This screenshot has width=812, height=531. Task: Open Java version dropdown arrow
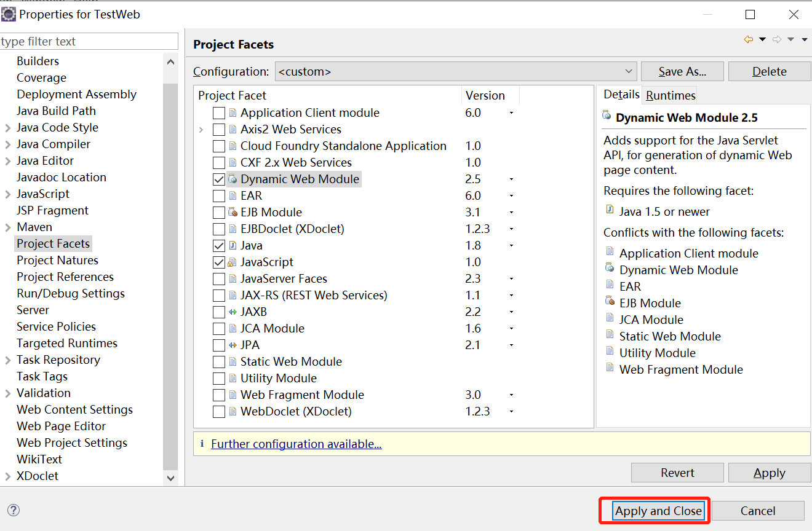[x=511, y=246]
